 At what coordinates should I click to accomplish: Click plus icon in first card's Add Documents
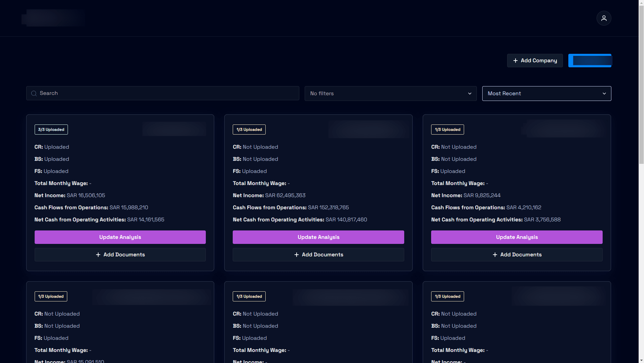(x=98, y=255)
